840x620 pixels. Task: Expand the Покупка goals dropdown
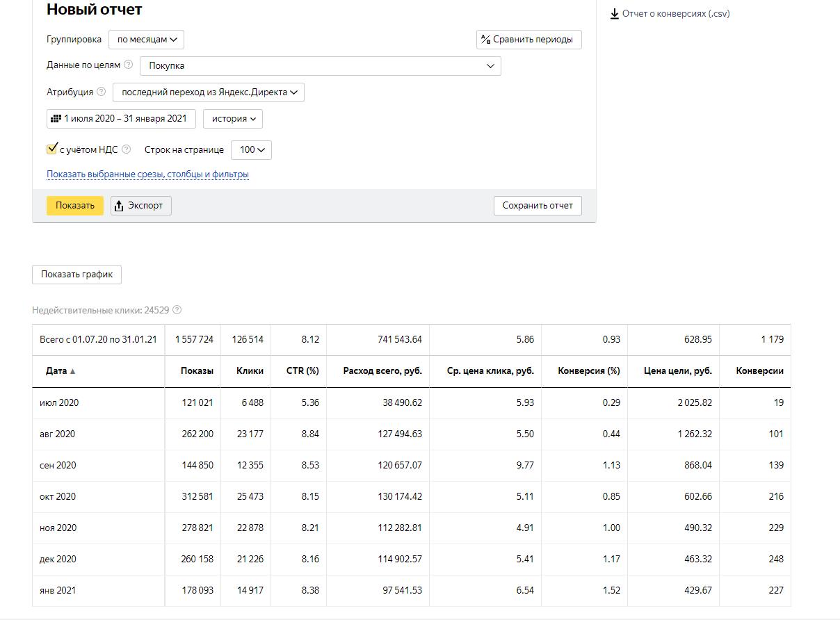pos(320,66)
